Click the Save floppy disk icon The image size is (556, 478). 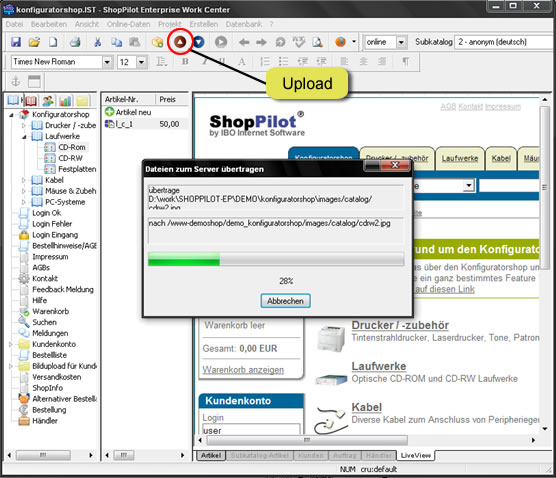pyautogui.click(x=16, y=42)
